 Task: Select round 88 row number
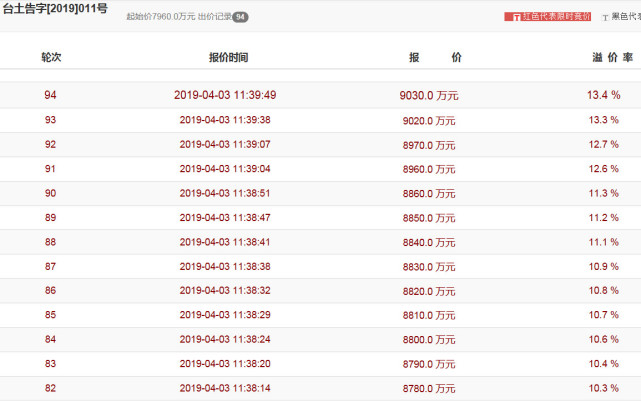point(51,242)
